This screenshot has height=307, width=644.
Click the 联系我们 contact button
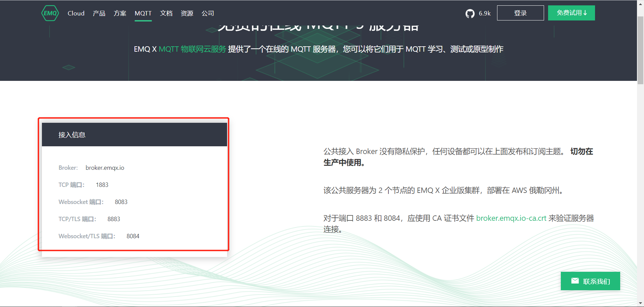coord(590,281)
